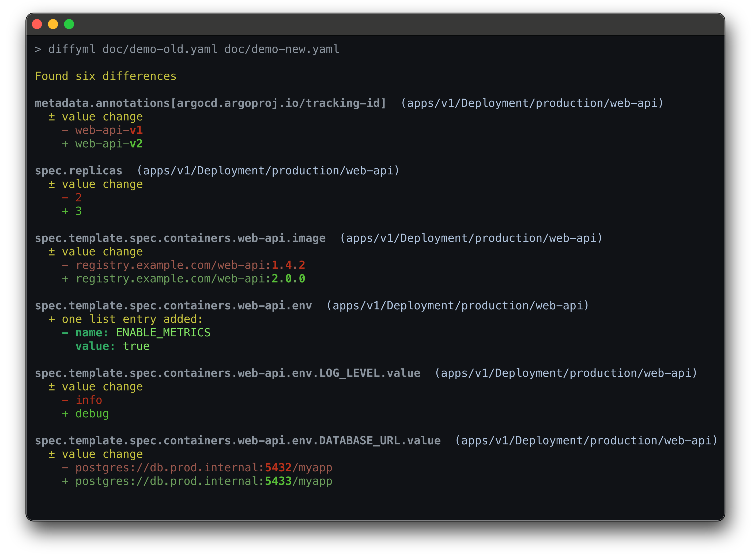The image size is (751, 560).
Task: Click 'value change' under DATABASE_URL.value
Action: click(x=102, y=454)
